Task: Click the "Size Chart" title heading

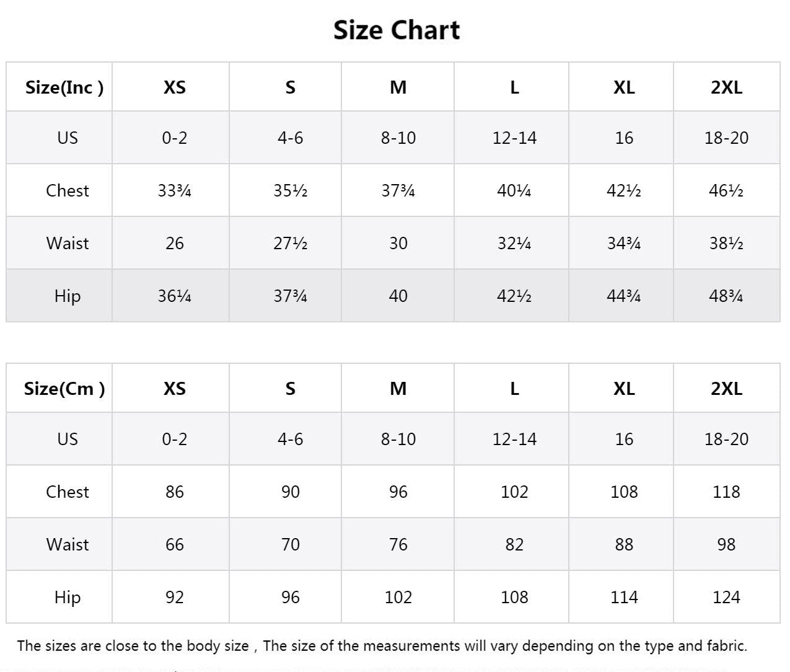Action: click(x=397, y=30)
